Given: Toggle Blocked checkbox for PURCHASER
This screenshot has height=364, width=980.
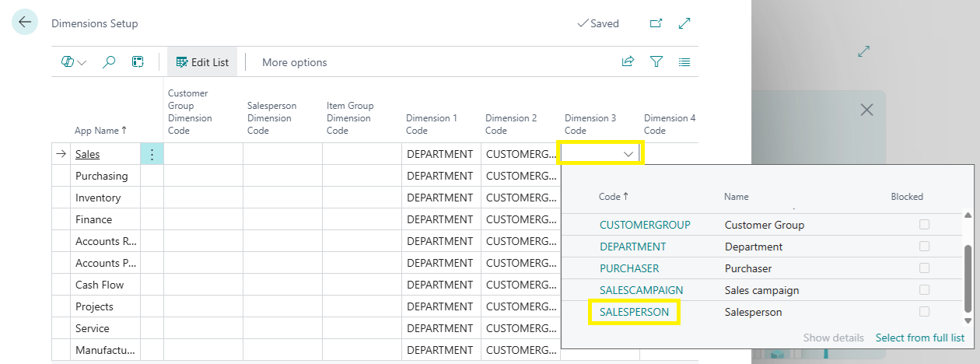Looking at the screenshot, I should click(924, 268).
